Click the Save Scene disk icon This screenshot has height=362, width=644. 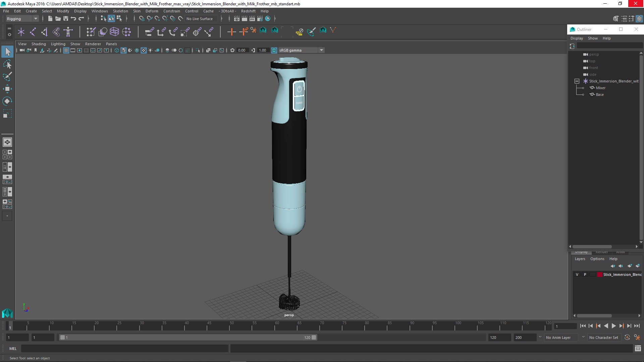(x=66, y=19)
